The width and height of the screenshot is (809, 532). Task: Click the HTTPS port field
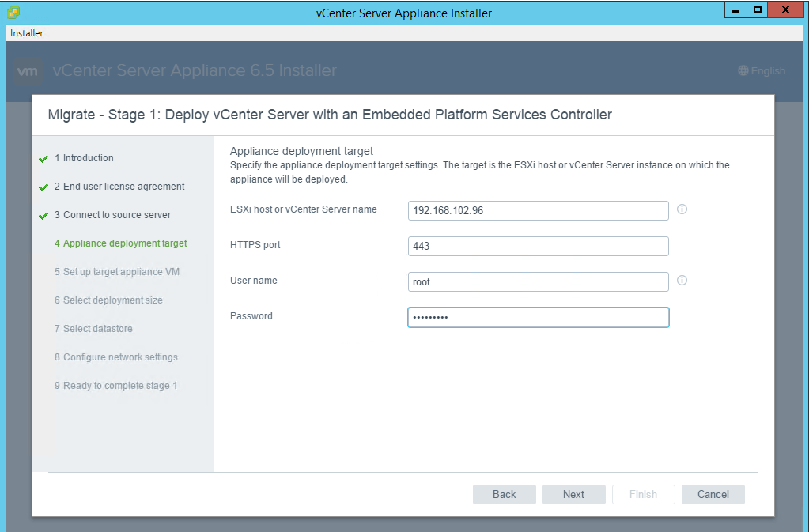coord(538,246)
